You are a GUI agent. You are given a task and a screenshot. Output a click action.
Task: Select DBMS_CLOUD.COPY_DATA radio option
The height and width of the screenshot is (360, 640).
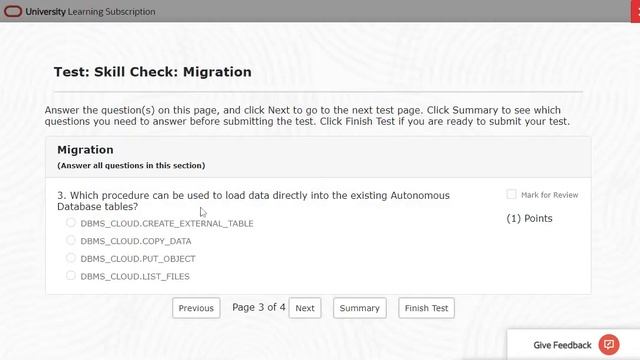71,240
